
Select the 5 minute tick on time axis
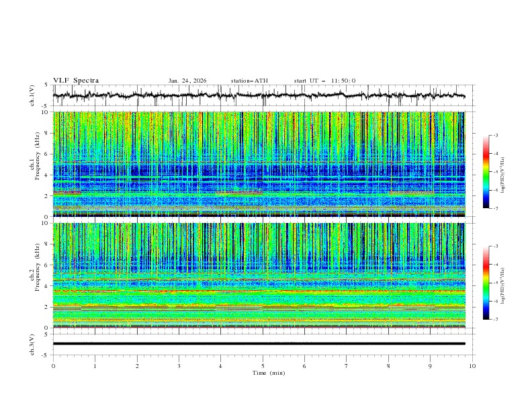pyautogui.click(x=263, y=366)
